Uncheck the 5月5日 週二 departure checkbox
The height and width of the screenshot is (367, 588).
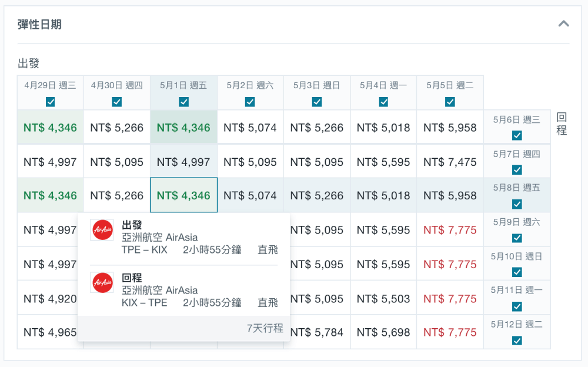pyautogui.click(x=450, y=102)
